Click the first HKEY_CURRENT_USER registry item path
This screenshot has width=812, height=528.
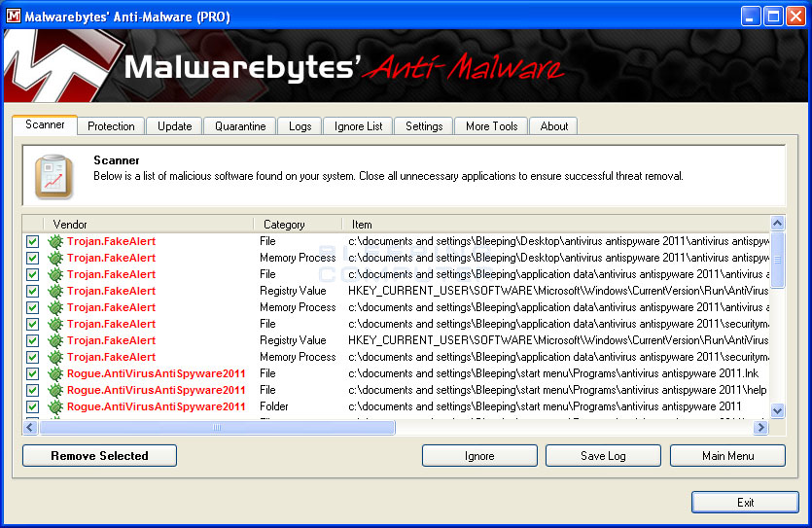click(x=558, y=291)
